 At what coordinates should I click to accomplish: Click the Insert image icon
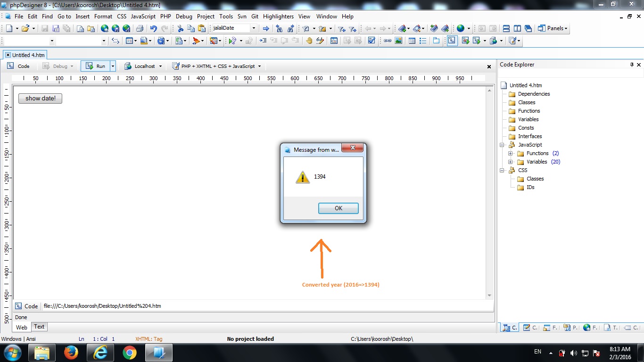(x=398, y=41)
